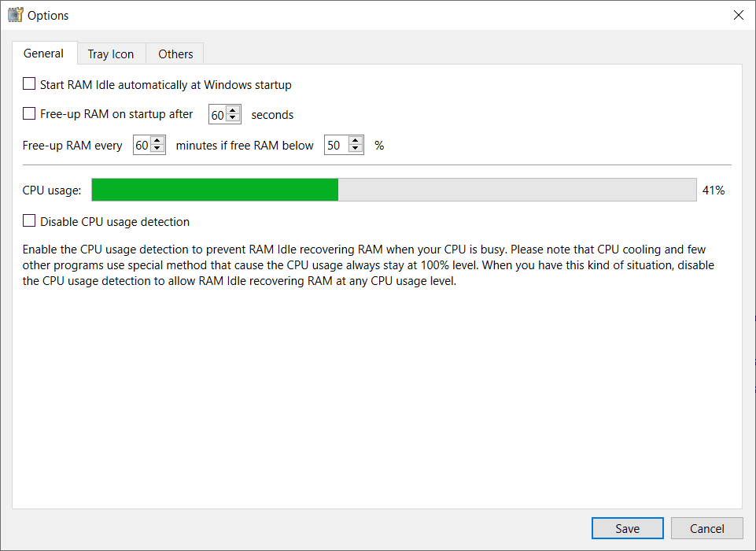756x551 pixels.
Task: Click the startup seconds input field
Action: point(218,114)
